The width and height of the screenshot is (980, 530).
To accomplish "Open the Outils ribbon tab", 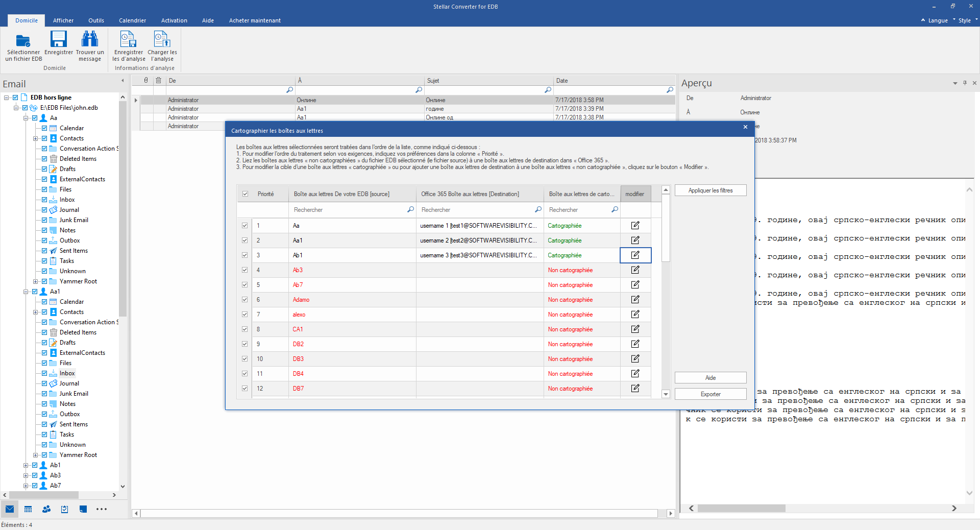I will [96, 20].
